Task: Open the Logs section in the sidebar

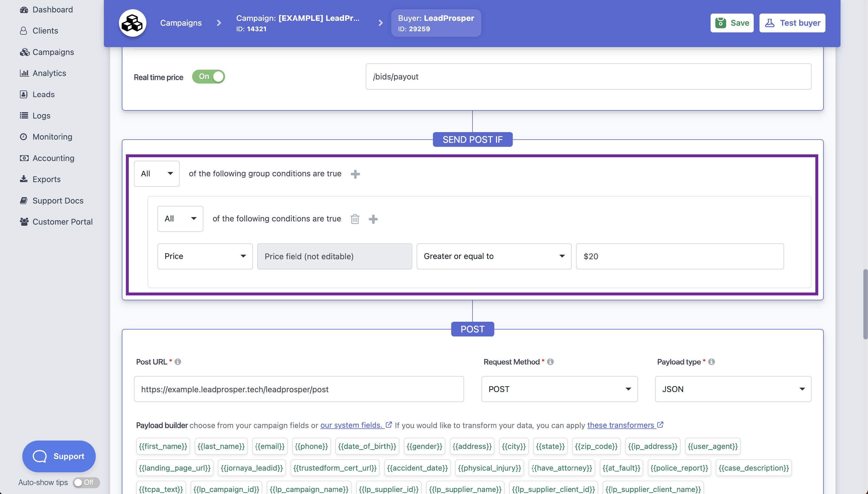Action: pyautogui.click(x=41, y=115)
